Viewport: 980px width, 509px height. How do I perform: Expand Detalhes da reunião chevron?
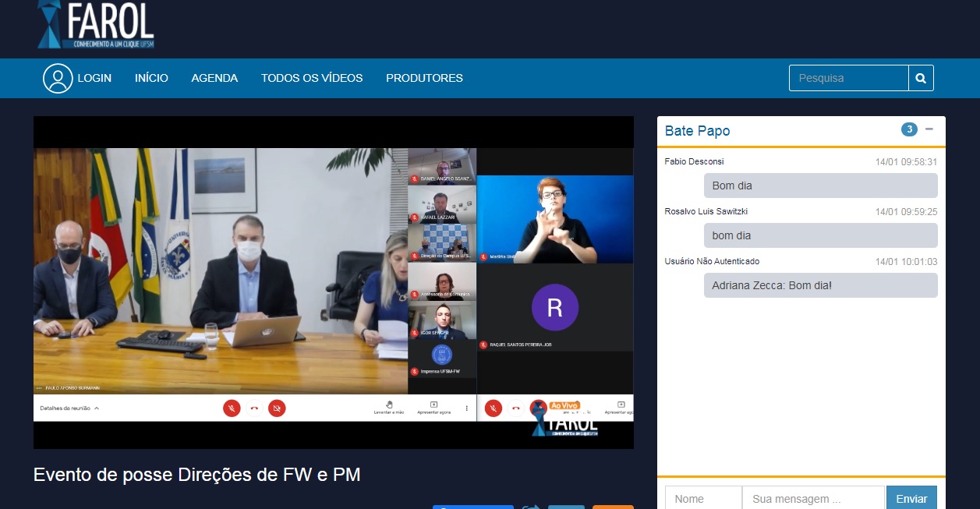(x=97, y=408)
